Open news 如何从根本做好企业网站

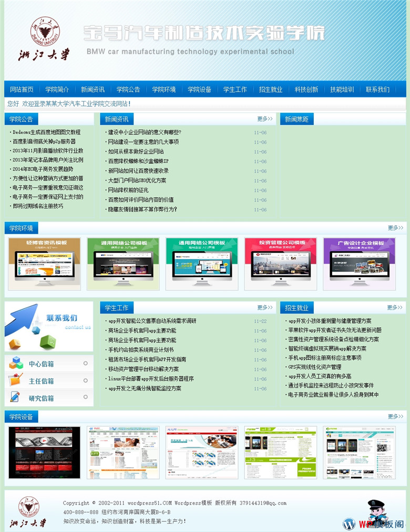pyautogui.click(x=136, y=152)
